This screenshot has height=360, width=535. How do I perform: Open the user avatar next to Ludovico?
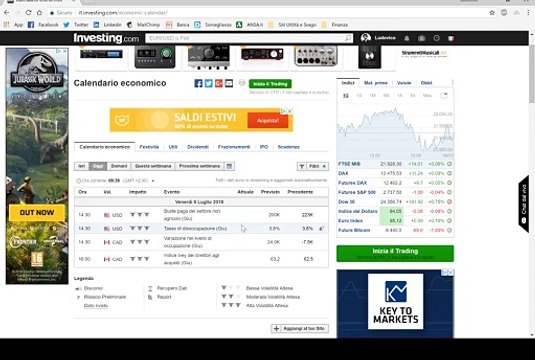coord(365,38)
